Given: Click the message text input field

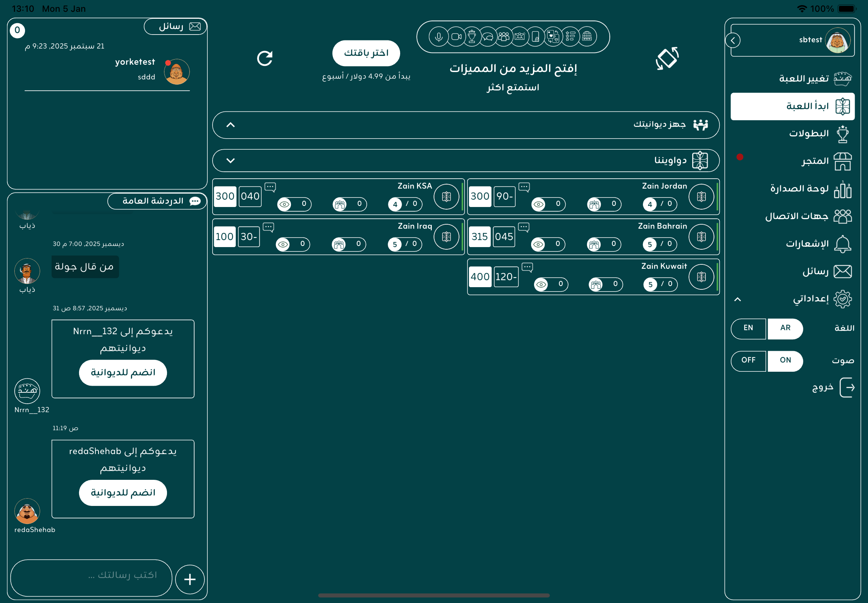Looking at the screenshot, I should [92, 577].
